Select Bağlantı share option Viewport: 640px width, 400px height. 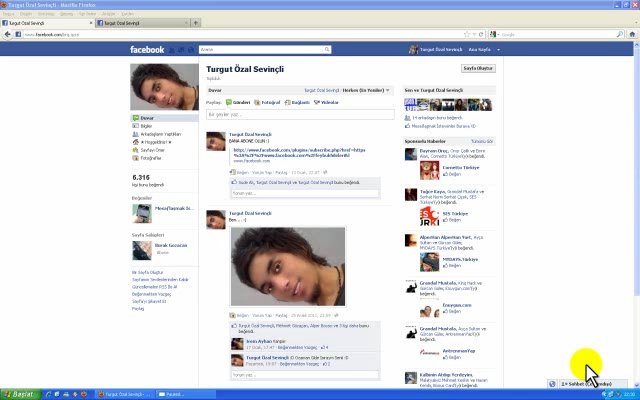click(x=297, y=102)
